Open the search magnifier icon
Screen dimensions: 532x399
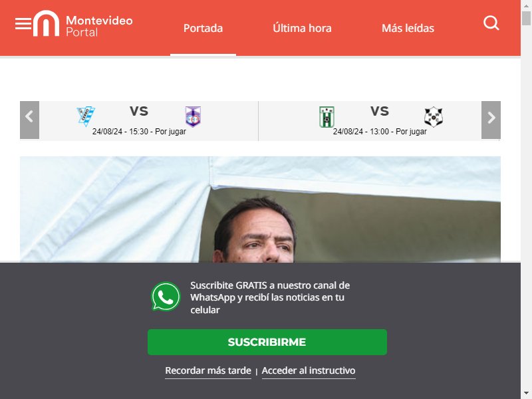pos(491,23)
